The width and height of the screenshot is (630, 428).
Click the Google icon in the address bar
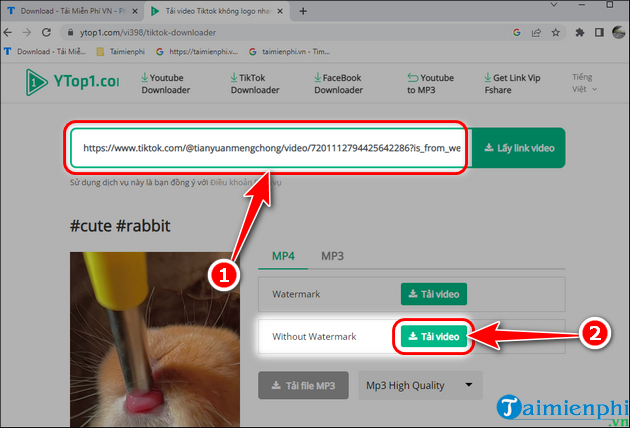pyautogui.click(x=517, y=33)
